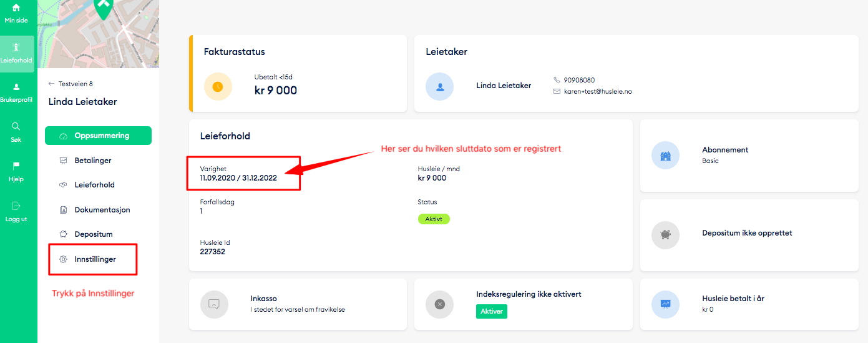This screenshot has height=343, width=868.
Task: Click the map thumbnail with green marker
Action: (x=99, y=34)
